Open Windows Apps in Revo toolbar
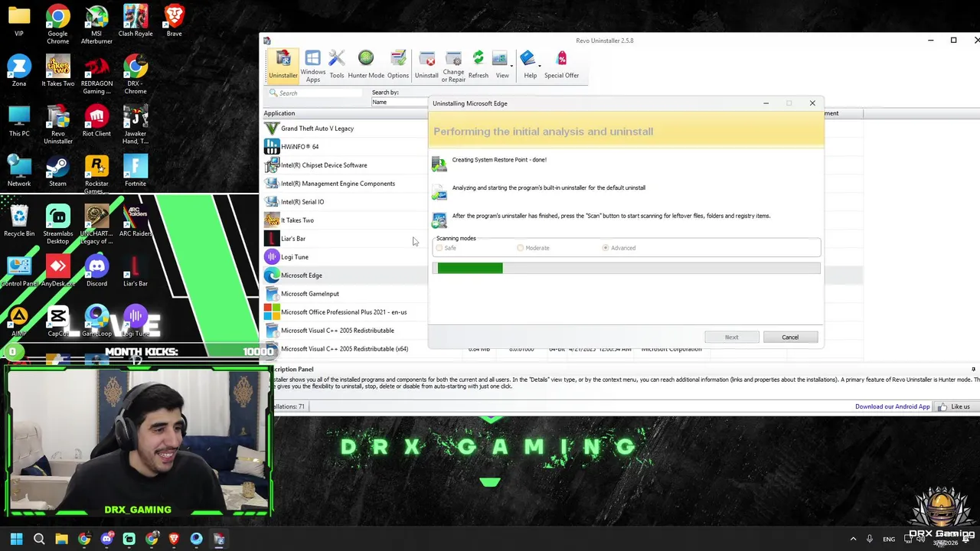980x551 pixels. (312, 66)
